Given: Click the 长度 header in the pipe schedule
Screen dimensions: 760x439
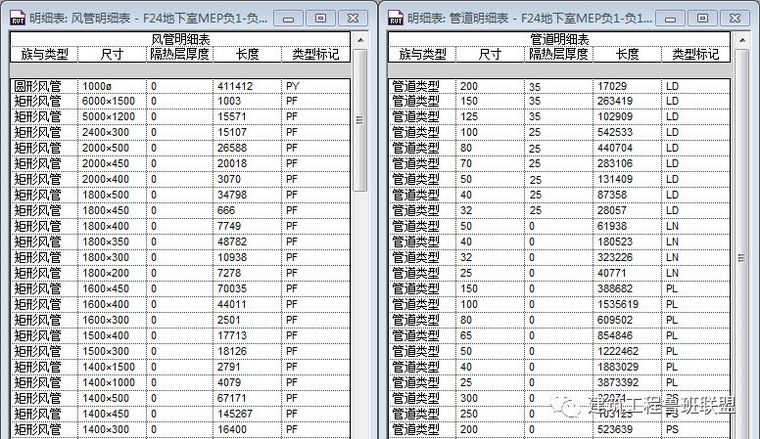Looking at the screenshot, I should [x=627, y=54].
